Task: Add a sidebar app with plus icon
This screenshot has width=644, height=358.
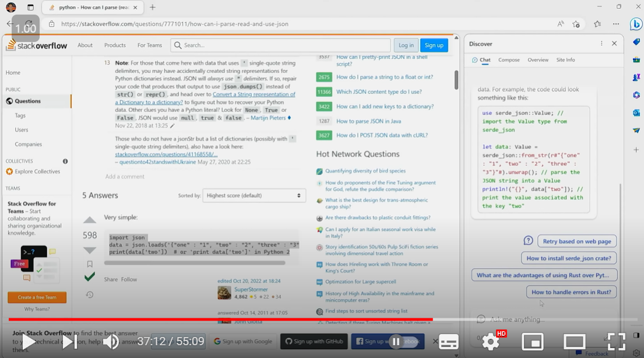Action: (x=636, y=150)
